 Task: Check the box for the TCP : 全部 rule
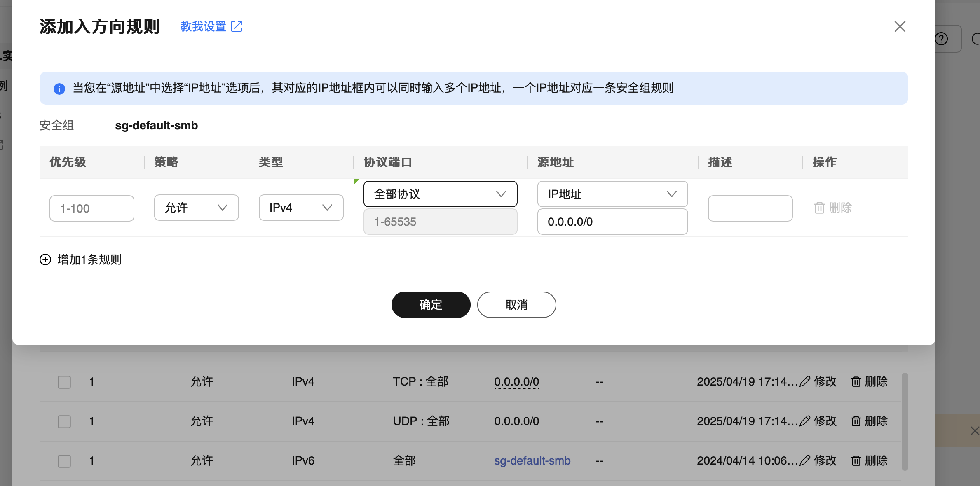point(64,382)
